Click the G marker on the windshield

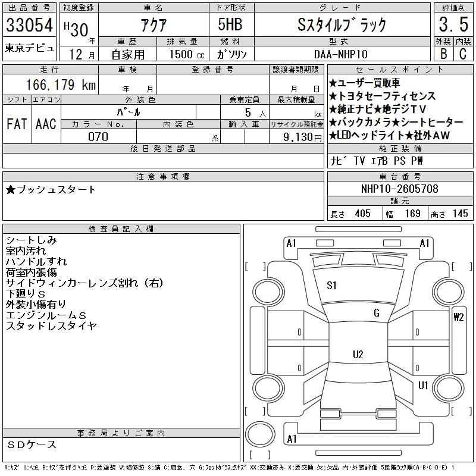pos(376,313)
